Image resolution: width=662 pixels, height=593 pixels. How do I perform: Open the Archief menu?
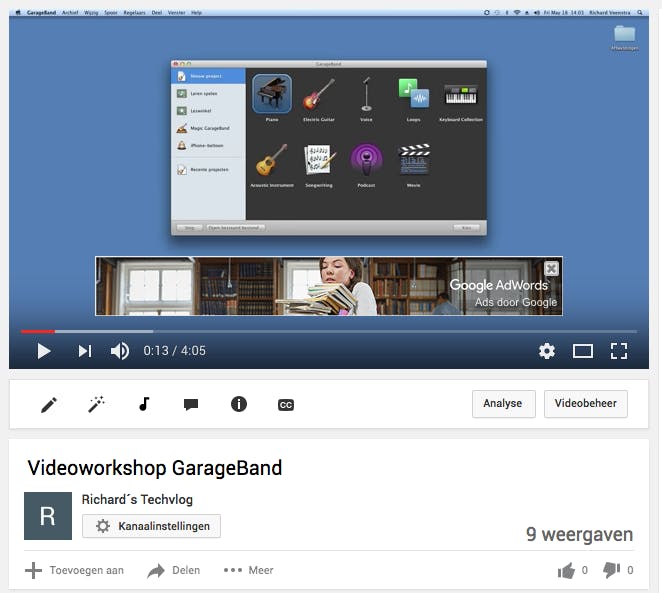(x=70, y=13)
